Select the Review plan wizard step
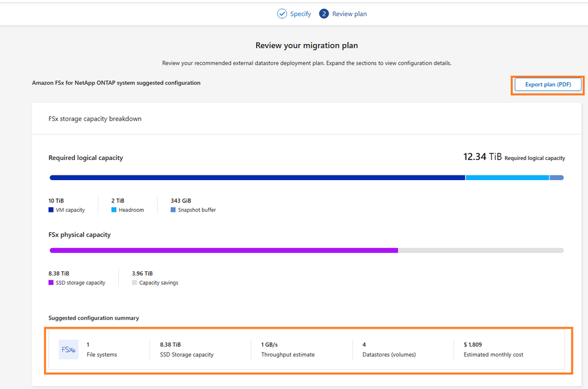 [349, 14]
